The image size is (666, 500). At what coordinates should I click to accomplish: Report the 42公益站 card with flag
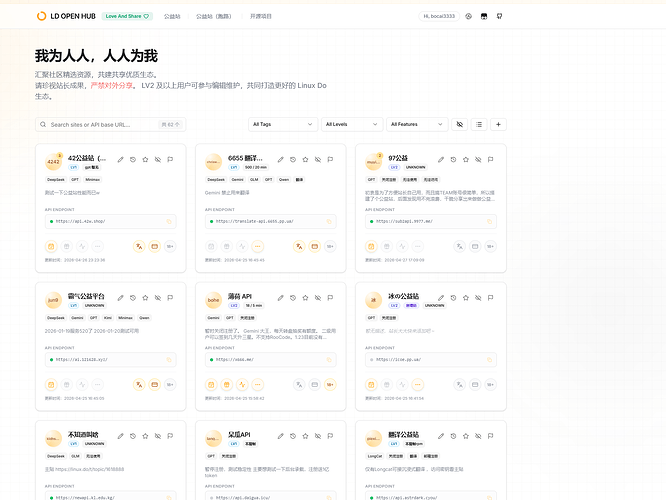(x=170, y=160)
